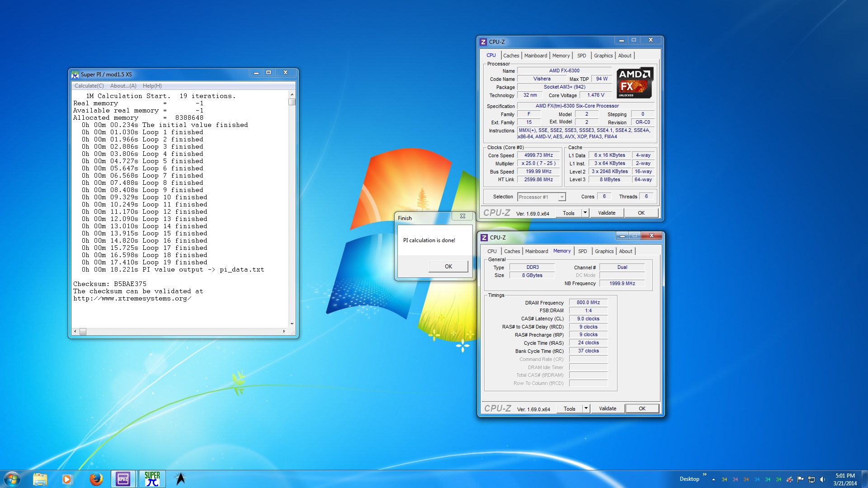This screenshot has width=868, height=488.
Task: Open Firefox from the taskbar
Action: point(96,479)
